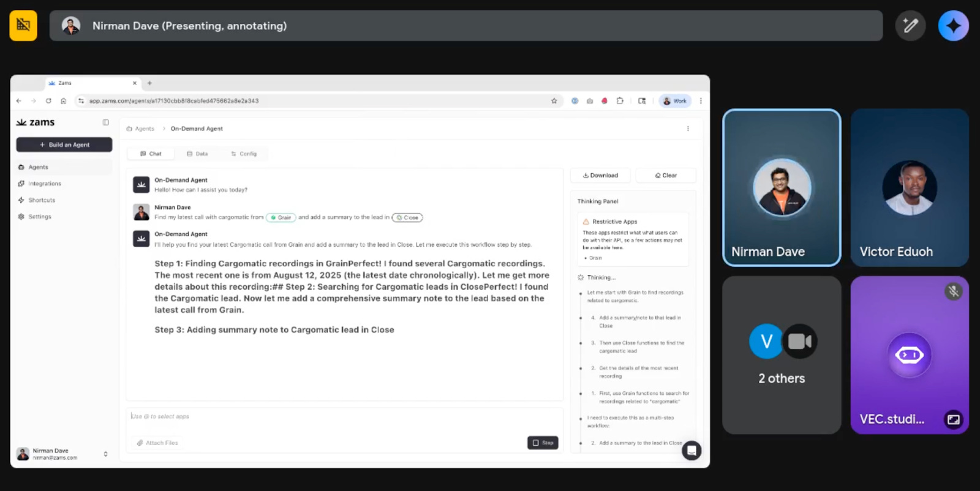Open Agents in the sidebar
980x491 pixels.
coord(64,167)
